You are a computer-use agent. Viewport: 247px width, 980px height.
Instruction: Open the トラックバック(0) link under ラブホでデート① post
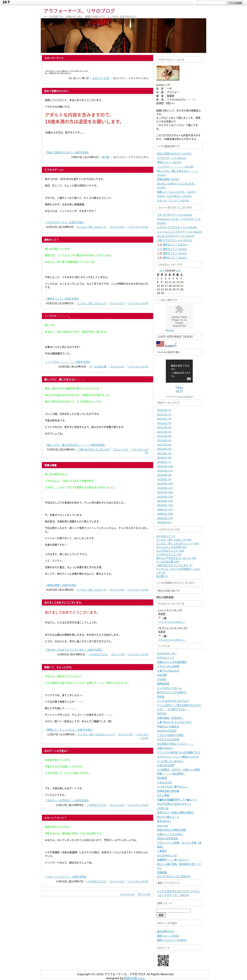138,227
